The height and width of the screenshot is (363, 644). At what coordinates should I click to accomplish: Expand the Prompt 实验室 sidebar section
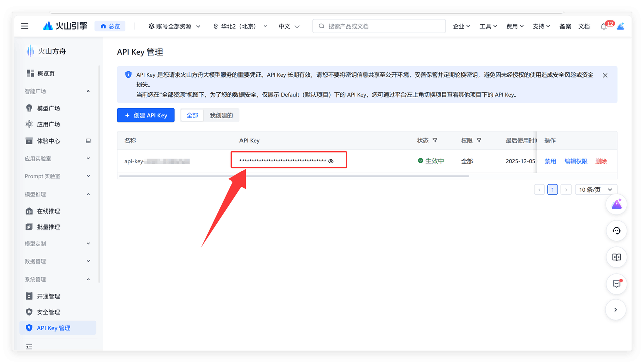click(57, 176)
